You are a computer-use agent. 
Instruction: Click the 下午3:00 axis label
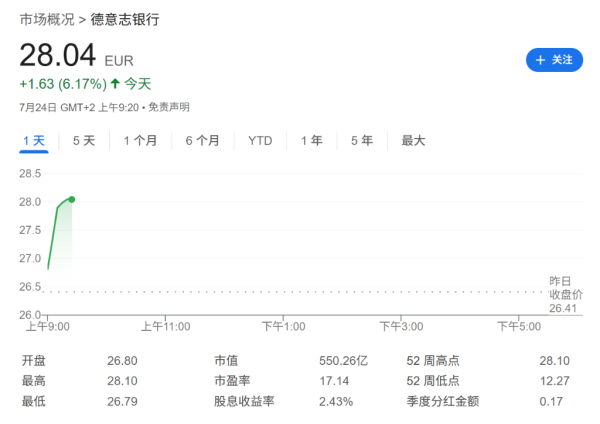pos(401,326)
